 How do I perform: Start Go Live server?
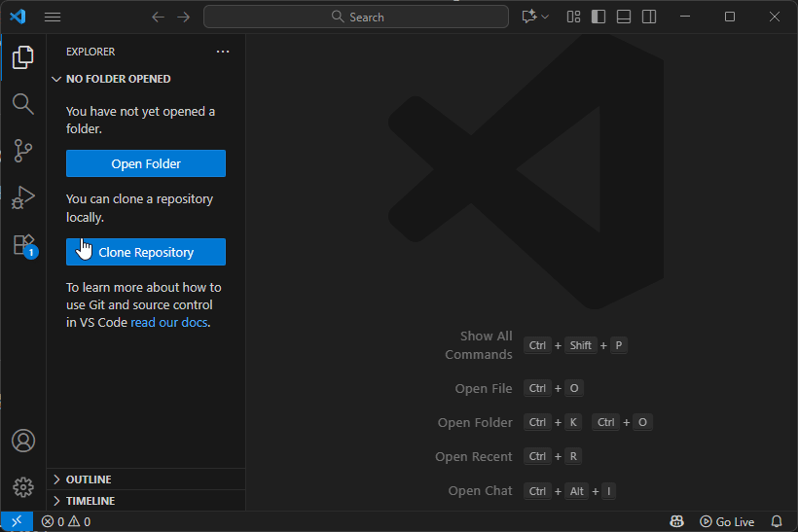(727, 521)
